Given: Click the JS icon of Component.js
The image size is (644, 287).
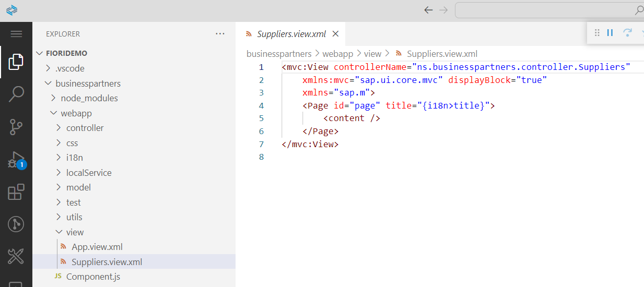Looking at the screenshot, I should pyautogui.click(x=58, y=277).
